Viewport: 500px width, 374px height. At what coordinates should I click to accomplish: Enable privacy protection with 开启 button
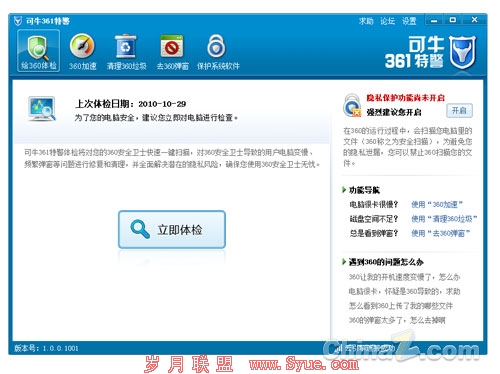[459, 111]
